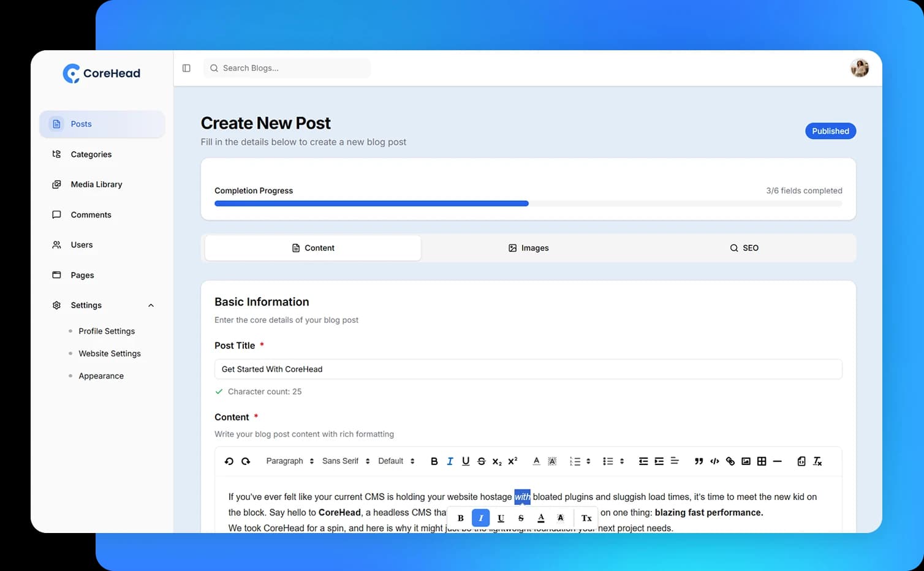Toggle underline in the floating selection toolbar

click(501, 518)
